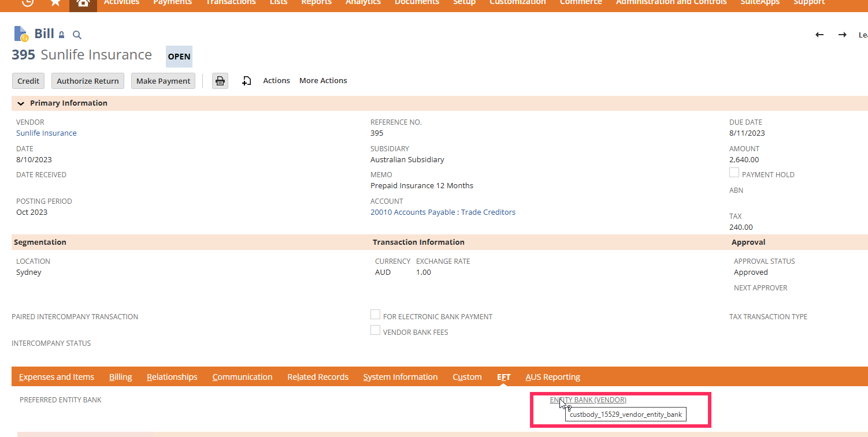The height and width of the screenshot is (437, 868).
Task: Enable the Payment Hold checkbox
Action: click(734, 172)
